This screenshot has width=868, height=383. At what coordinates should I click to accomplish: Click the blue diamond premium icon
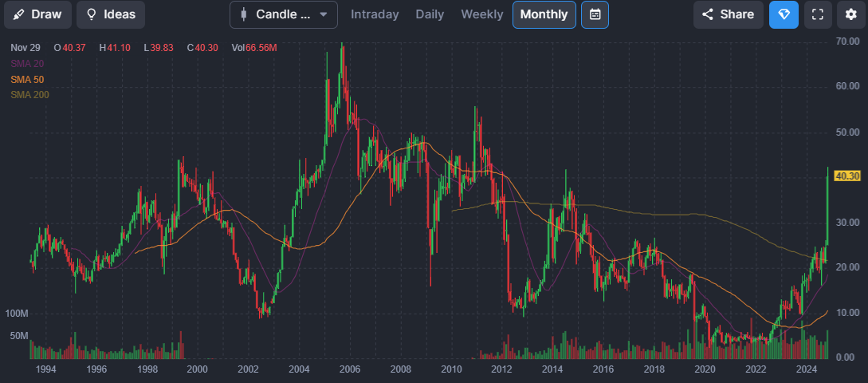pos(783,14)
